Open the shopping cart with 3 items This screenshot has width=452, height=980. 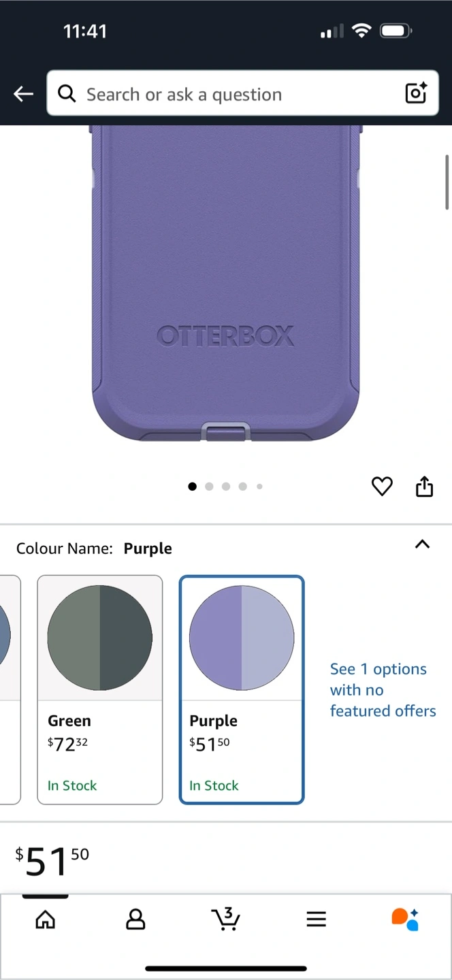[x=226, y=919]
